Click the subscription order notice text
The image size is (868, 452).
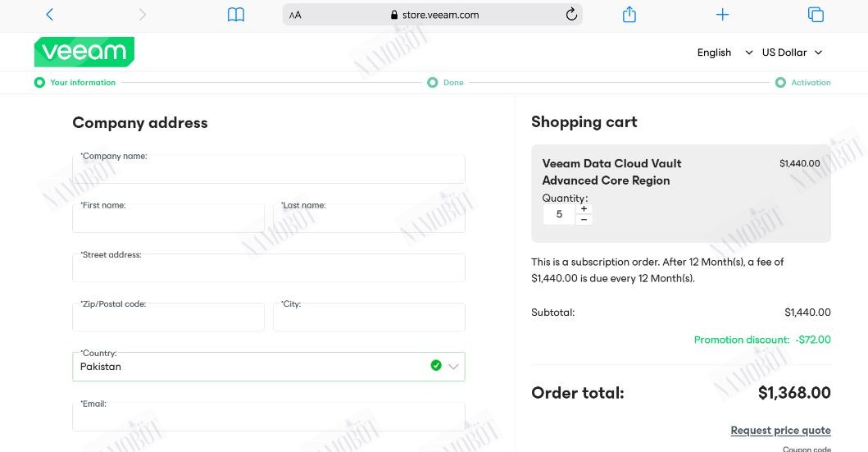pyautogui.click(x=657, y=270)
